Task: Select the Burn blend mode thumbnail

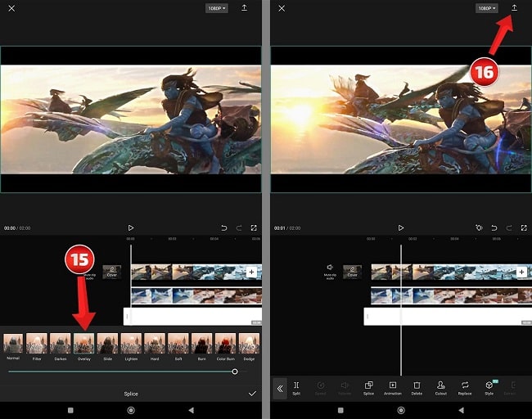Action: pyautogui.click(x=202, y=344)
